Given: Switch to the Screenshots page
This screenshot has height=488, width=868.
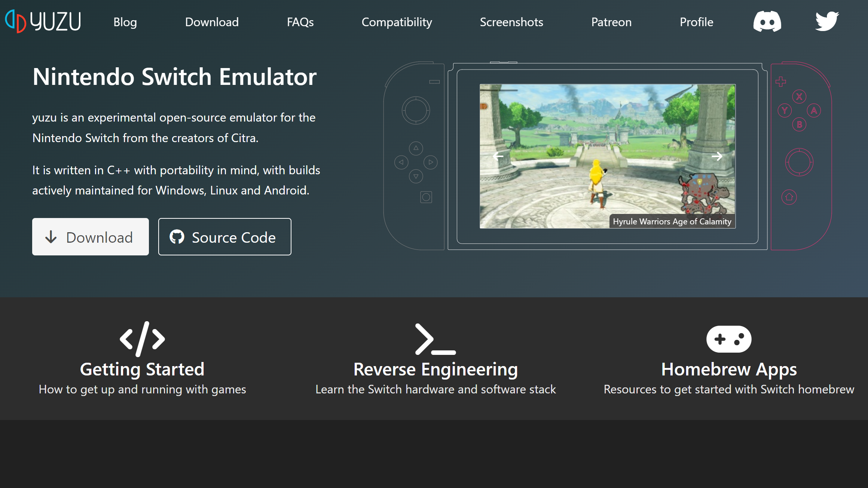Looking at the screenshot, I should click(511, 22).
